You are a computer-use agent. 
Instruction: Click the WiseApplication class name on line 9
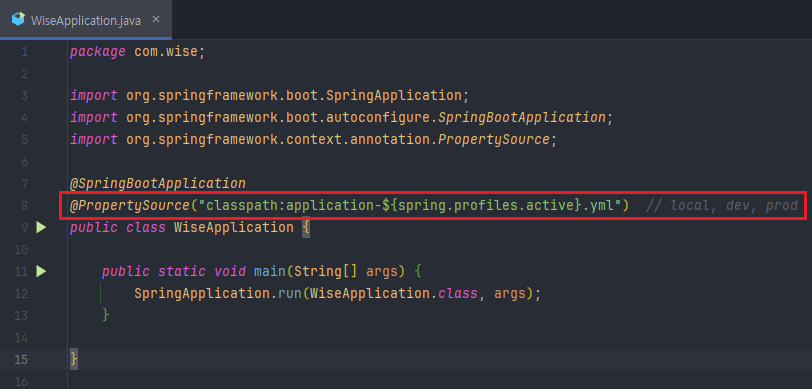pyautogui.click(x=234, y=227)
